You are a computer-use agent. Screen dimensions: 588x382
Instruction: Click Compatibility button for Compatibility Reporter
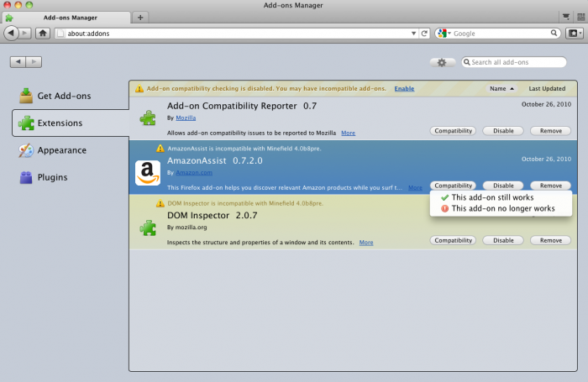(453, 131)
